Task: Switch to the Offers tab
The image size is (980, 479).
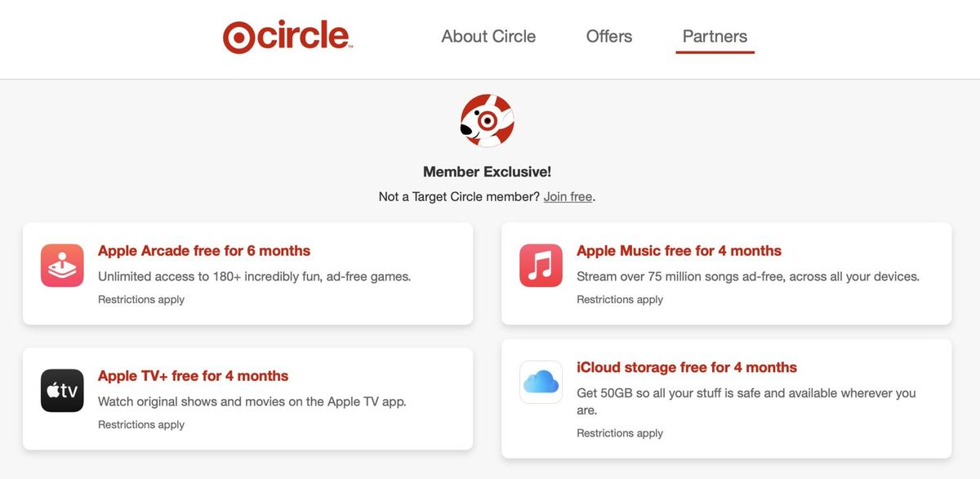Action: (x=608, y=36)
